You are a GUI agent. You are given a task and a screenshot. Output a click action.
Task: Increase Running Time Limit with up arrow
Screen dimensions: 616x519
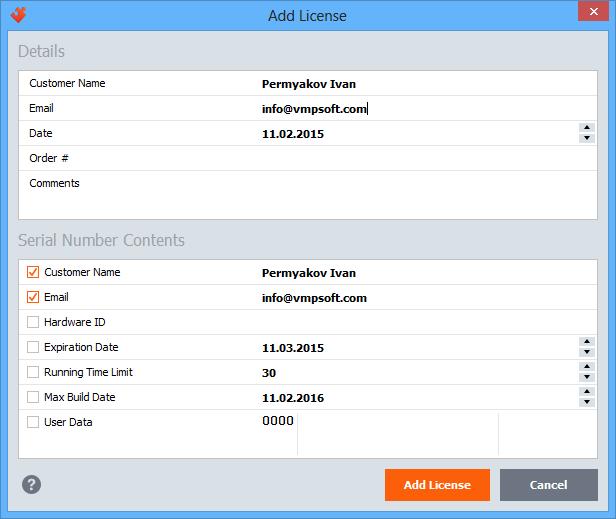point(587,367)
